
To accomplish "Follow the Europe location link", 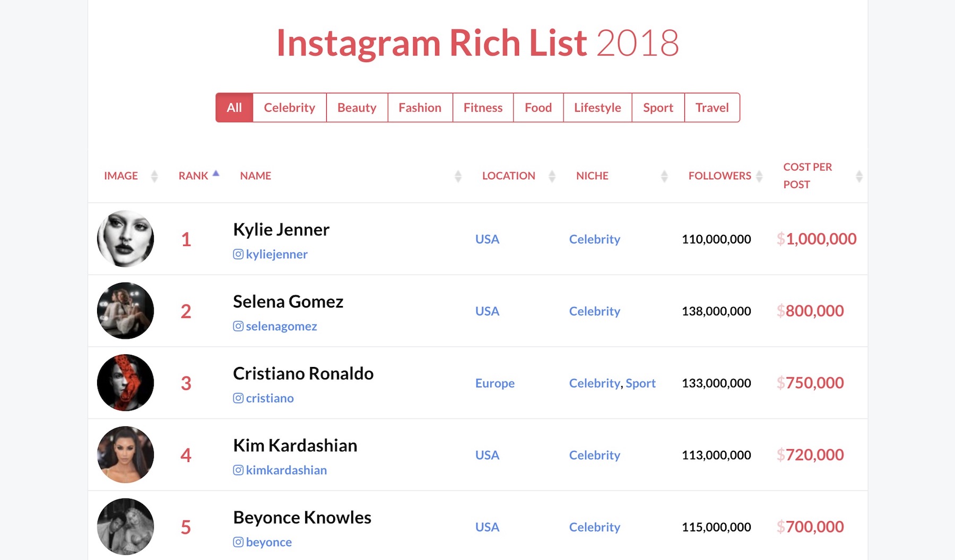I will (x=495, y=383).
